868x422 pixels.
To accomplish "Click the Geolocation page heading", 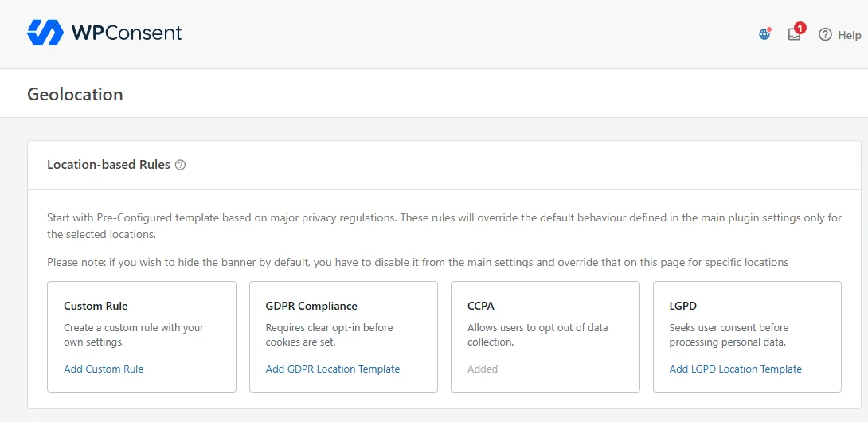I will coord(75,94).
